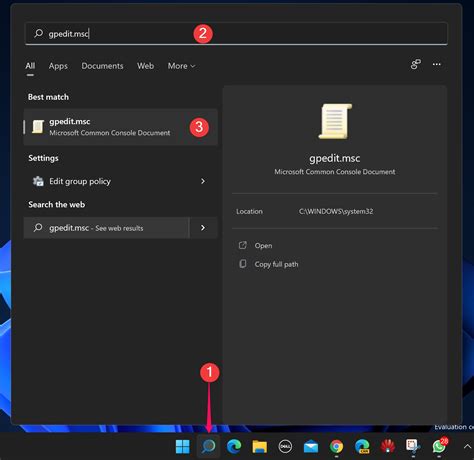
Task: Click the taskbar Search icon
Action: (x=209, y=447)
